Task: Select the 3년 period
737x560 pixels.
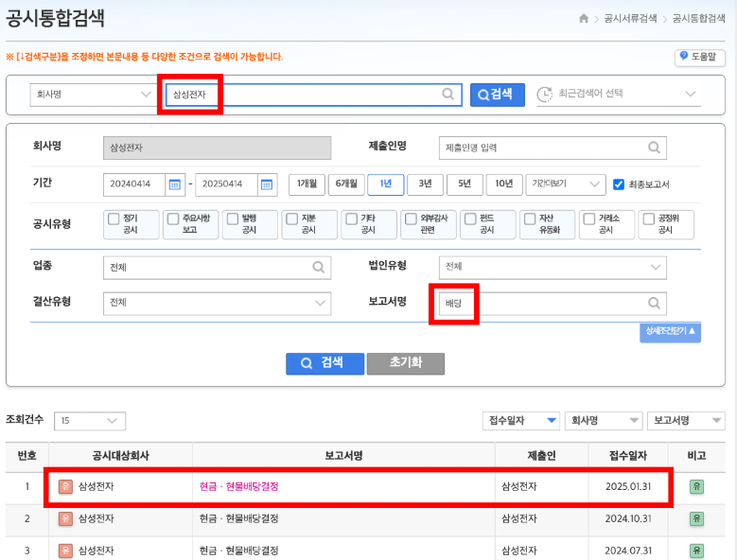Action: click(425, 184)
